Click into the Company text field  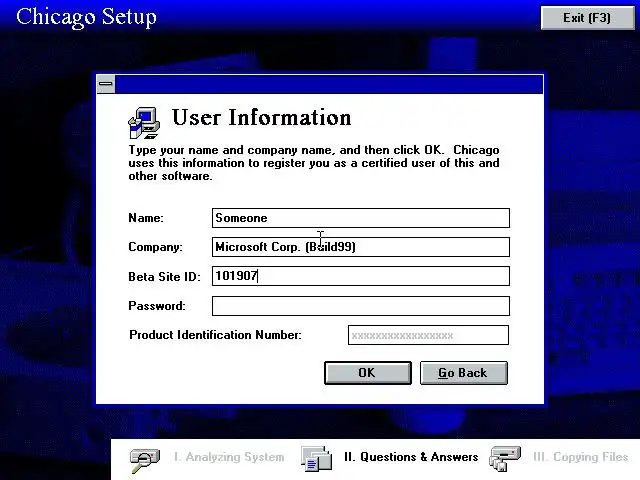[x=361, y=247]
